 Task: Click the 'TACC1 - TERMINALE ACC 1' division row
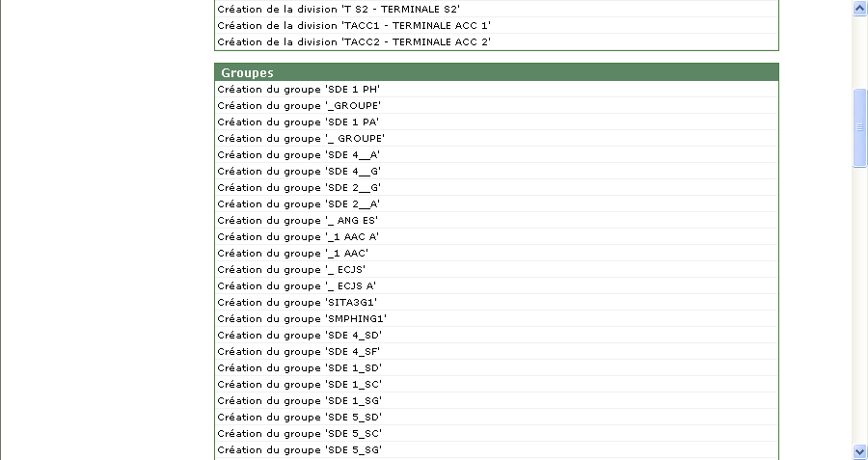pos(497,25)
